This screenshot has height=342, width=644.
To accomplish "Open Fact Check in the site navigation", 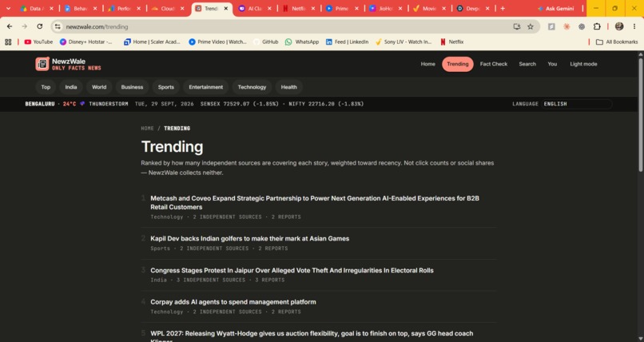I will [494, 64].
